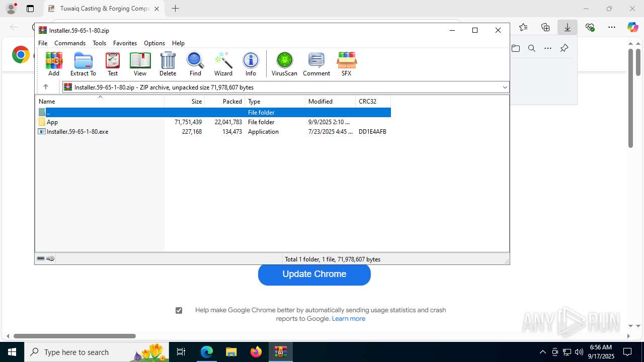Open File Explorer from the taskbar
644x362 pixels.
(231, 352)
